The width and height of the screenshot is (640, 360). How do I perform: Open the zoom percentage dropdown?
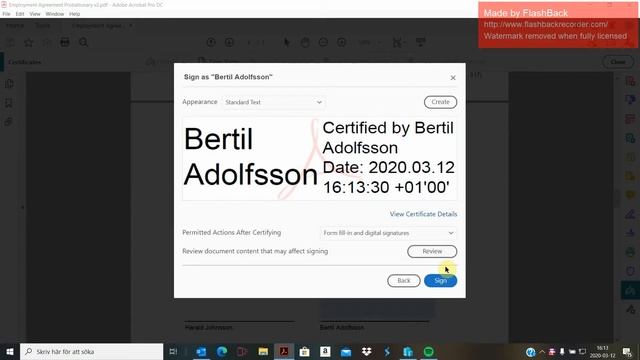pos(370,42)
